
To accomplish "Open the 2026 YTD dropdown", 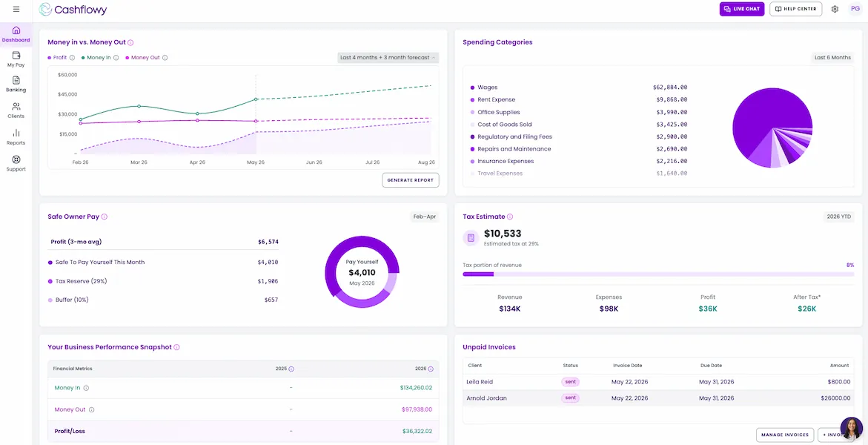I will point(838,217).
